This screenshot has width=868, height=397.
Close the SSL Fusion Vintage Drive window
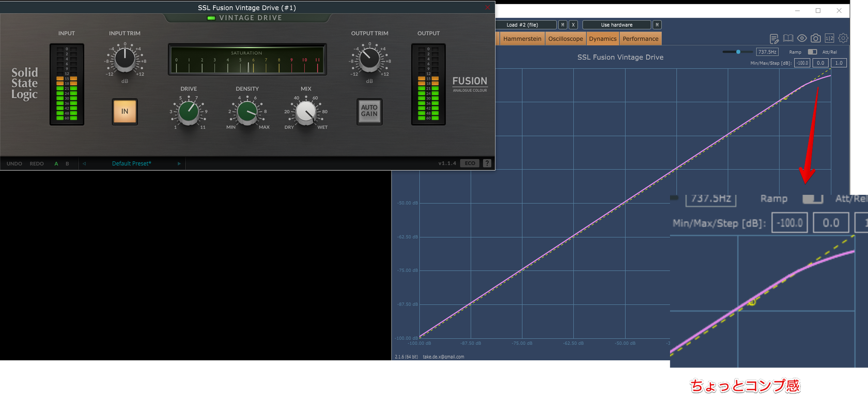(487, 7)
